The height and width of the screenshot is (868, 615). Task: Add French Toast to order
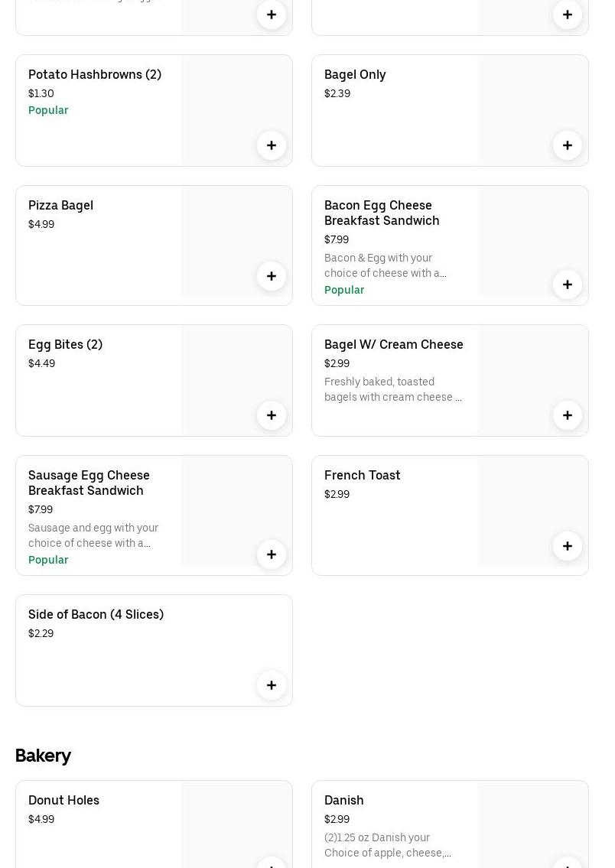click(x=568, y=546)
